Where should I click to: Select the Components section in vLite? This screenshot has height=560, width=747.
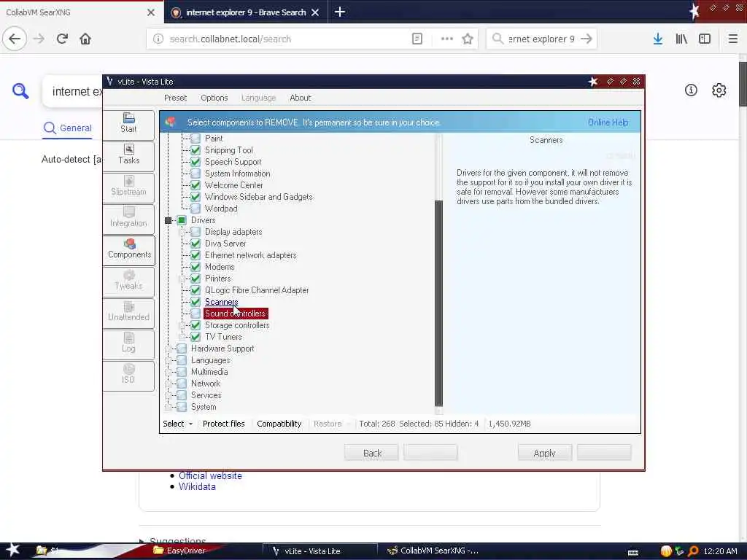pyautogui.click(x=128, y=250)
